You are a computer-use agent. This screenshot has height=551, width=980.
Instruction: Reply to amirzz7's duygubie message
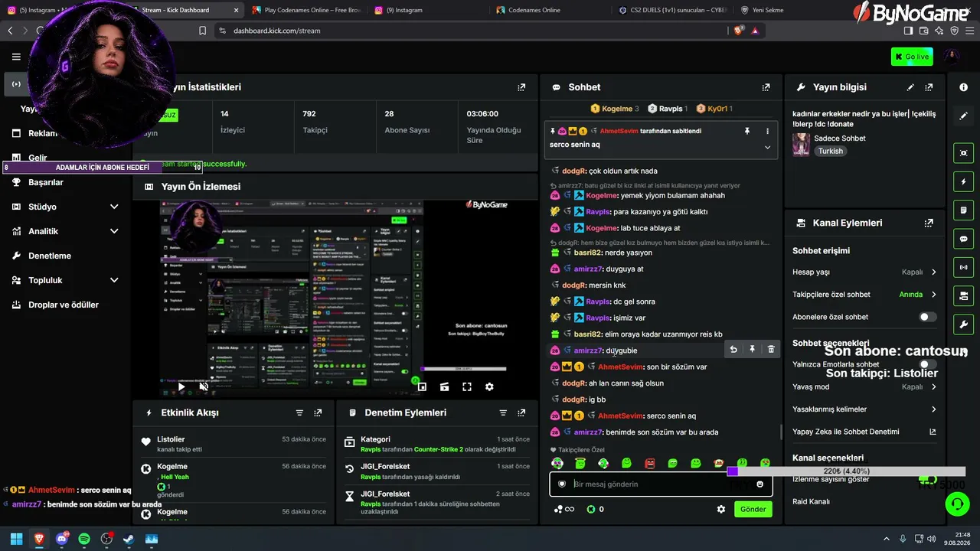[733, 350]
